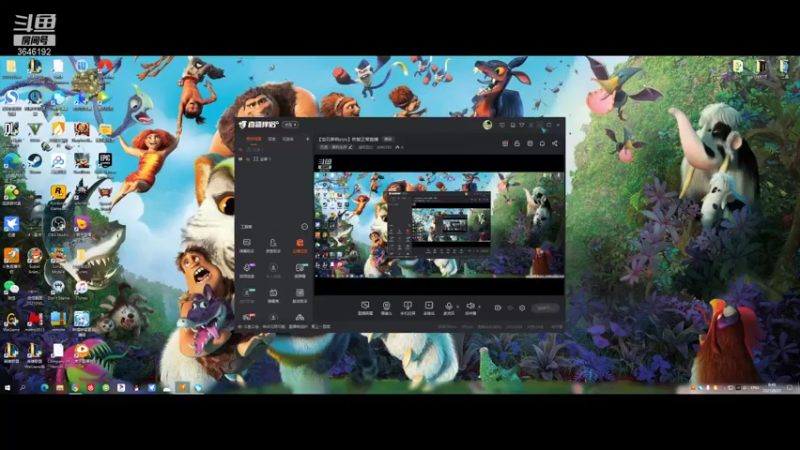
Task: Click the stream title text
Action: (348, 139)
